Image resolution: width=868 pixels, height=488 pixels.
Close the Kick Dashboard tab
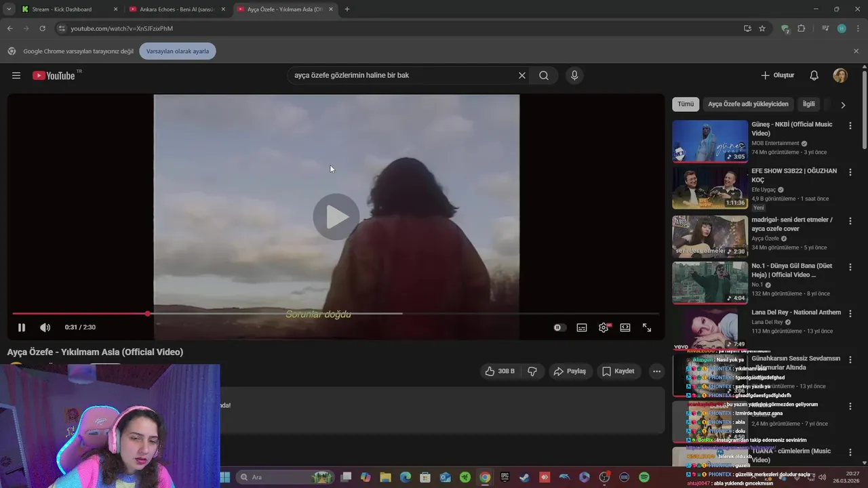click(x=115, y=9)
